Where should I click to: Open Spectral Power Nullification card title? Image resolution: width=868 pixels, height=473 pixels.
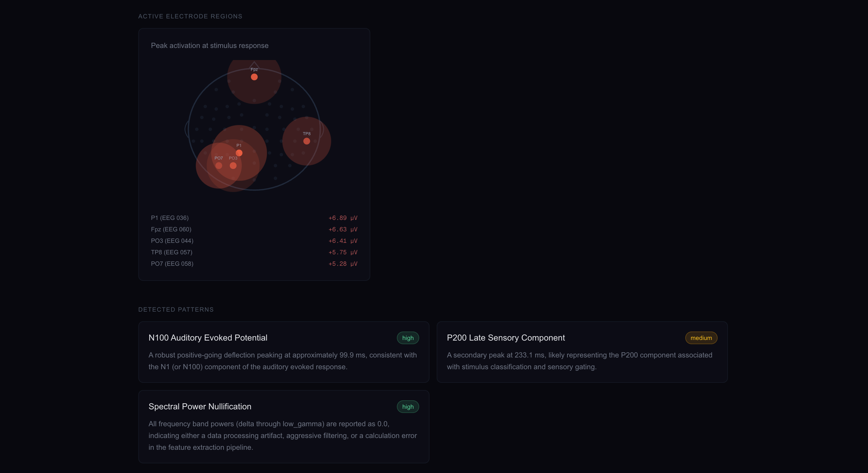tap(200, 407)
